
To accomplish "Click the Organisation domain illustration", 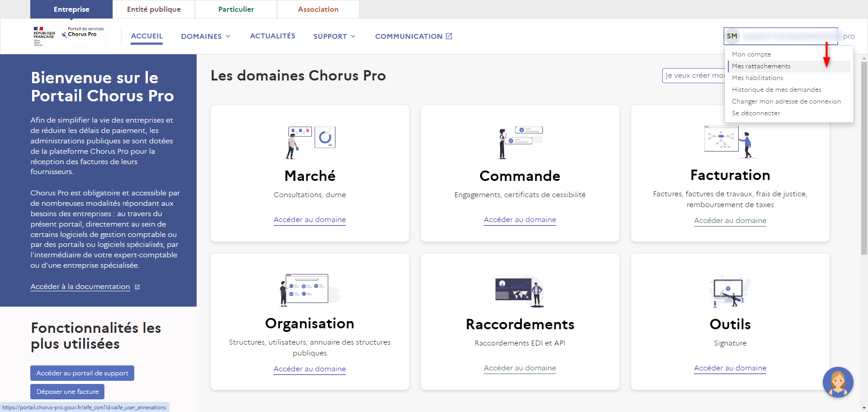I will coord(310,290).
